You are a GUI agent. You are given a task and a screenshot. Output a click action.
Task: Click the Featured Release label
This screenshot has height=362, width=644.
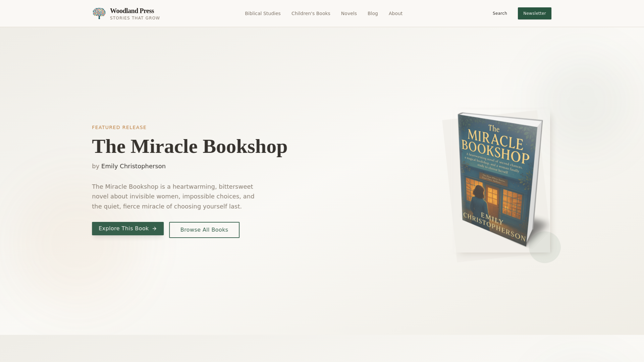click(119, 127)
